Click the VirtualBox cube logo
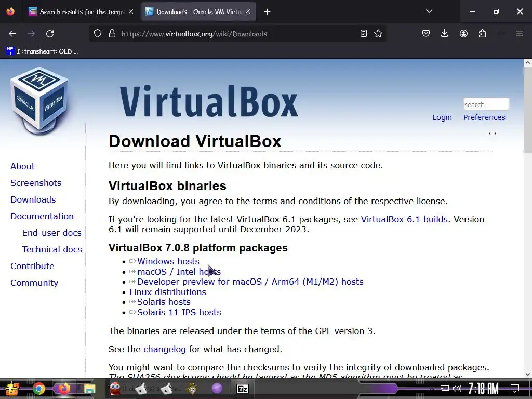This screenshot has width=532, height=399. 39,101
